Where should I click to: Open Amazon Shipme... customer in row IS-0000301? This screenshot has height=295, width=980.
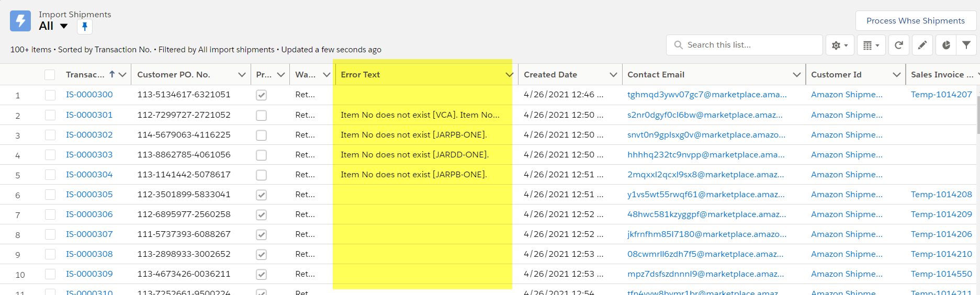point(847,115)
